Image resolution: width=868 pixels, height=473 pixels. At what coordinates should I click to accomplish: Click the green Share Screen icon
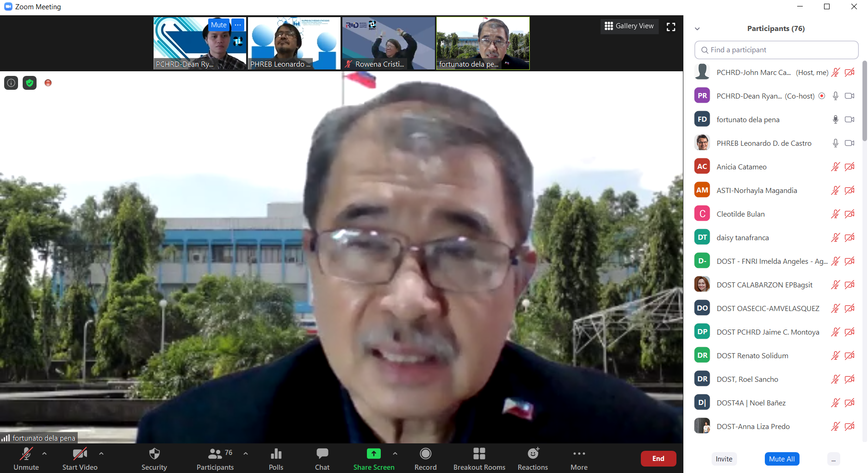pyautogui.click(x=373, y=454)
